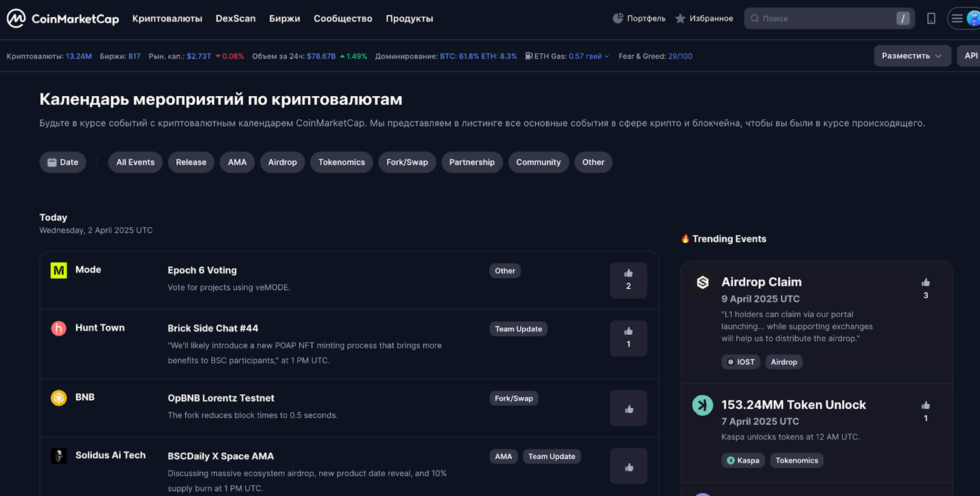
Task: Open the Date filter calendar chip
Action: [63, 162]
